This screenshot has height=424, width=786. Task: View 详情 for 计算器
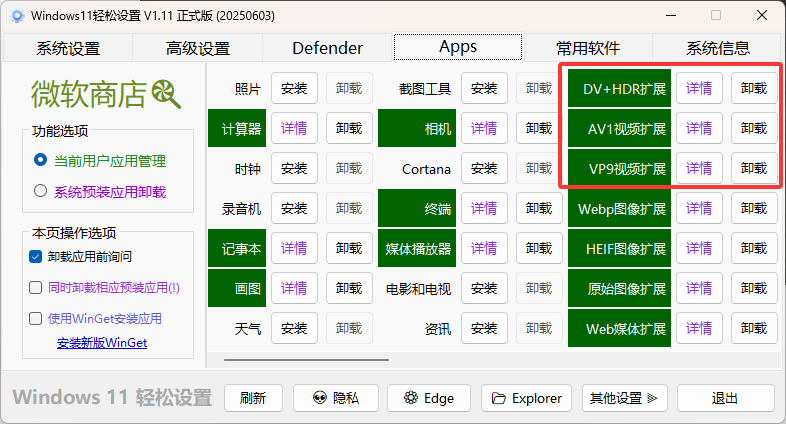(x=294, y=128)
